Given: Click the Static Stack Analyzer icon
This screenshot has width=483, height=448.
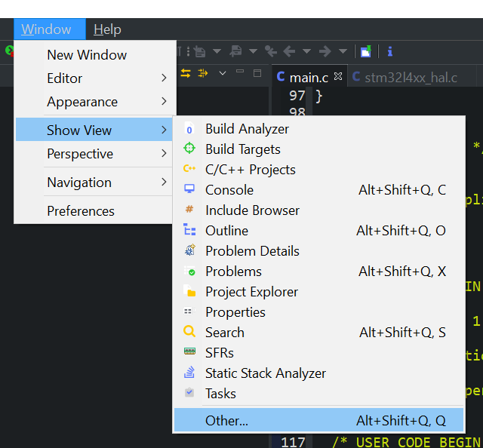Looking at the screenshot, I should [x=189, y=372].
